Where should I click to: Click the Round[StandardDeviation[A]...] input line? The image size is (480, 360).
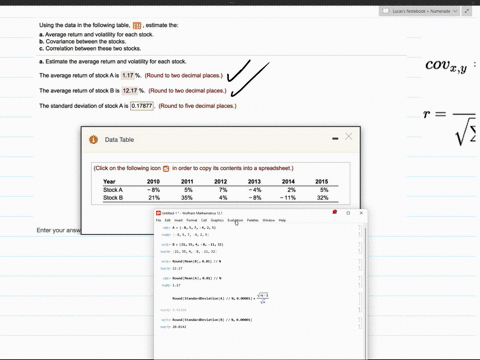coord(220,298)
